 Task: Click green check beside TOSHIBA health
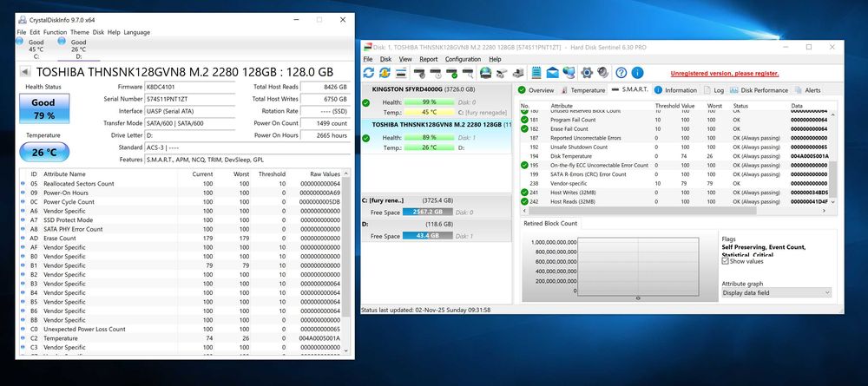pyautogui.click(x=366, y=138)
